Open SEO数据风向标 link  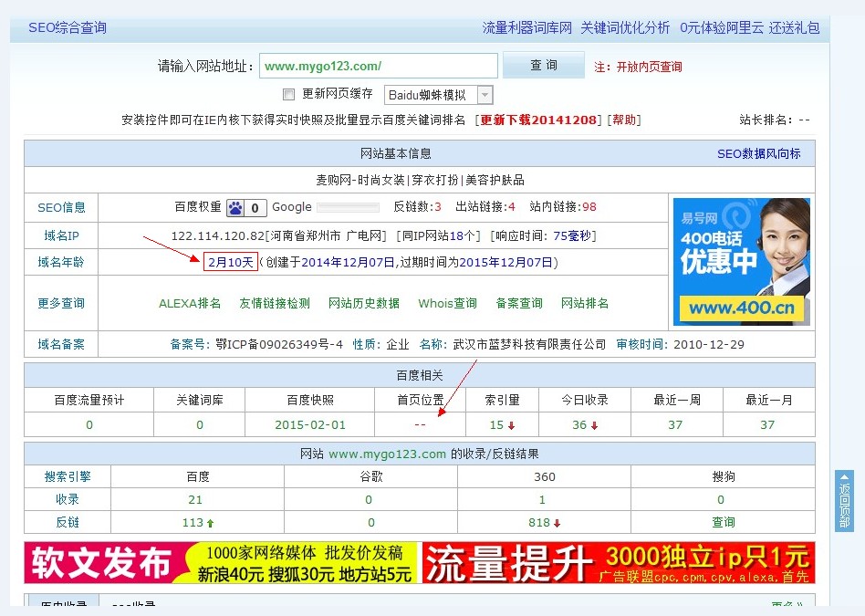point(758,154)
